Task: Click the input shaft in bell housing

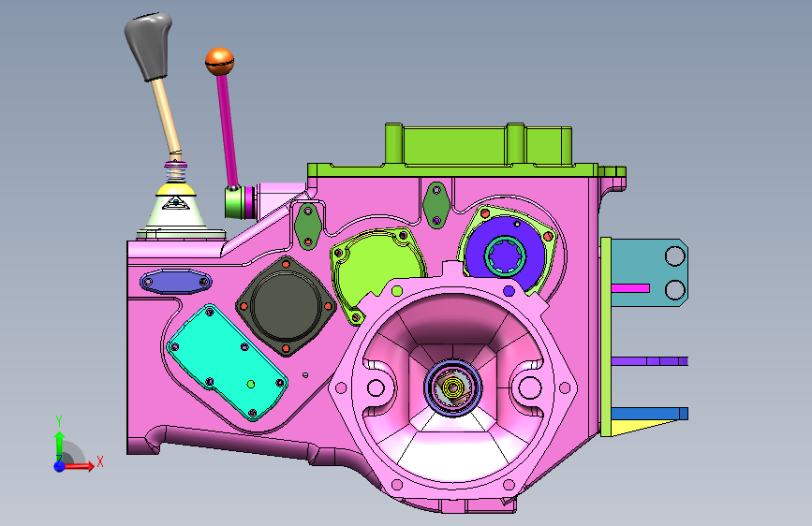Action: (x=452, y=387)
